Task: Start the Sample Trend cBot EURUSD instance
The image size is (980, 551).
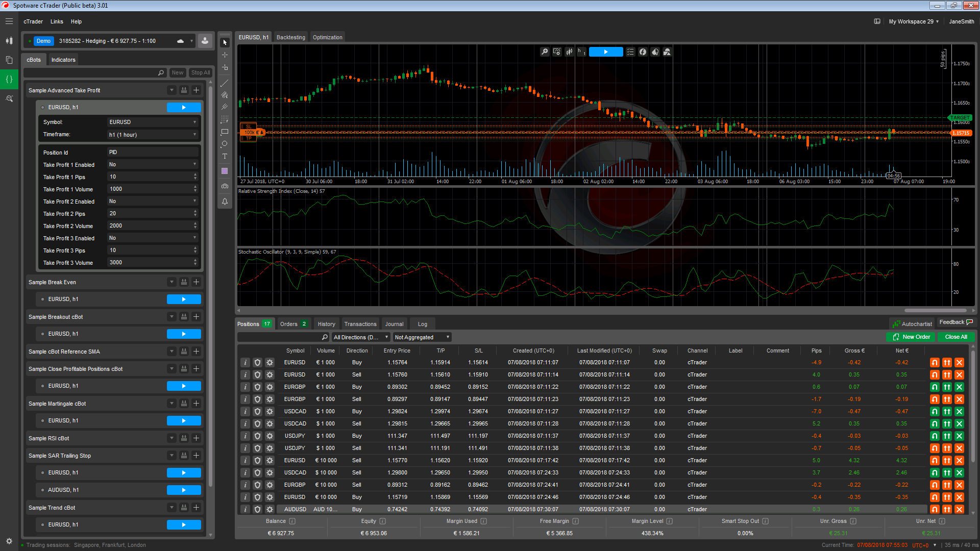Action: [184, 525]
